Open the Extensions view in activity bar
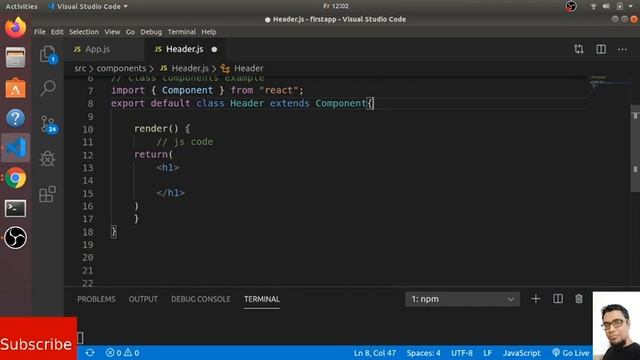 point(47,194)
